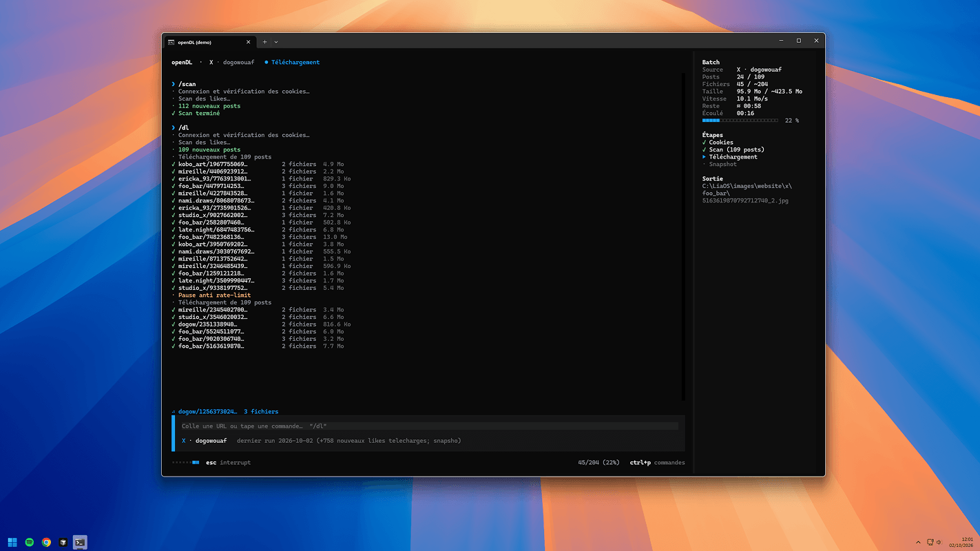Click the 'Scan (109 posts)' step
This screenshot has width=980, height=551.
(733, 149)
